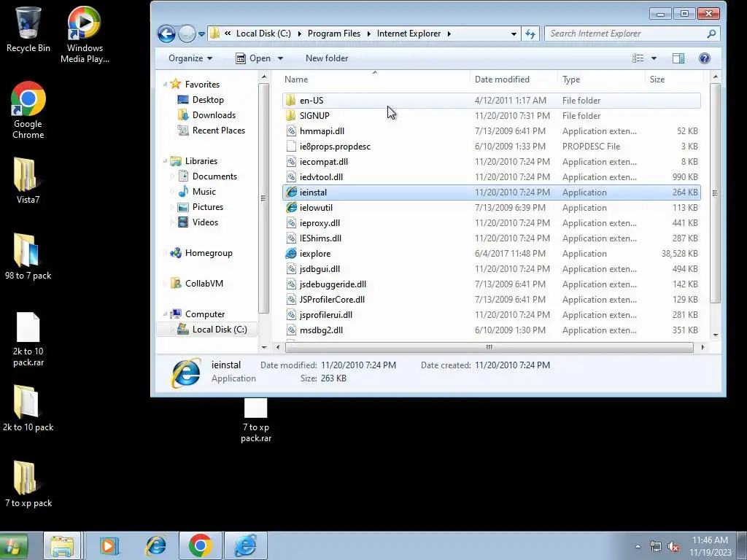Collapse the Computer tree node
Image resolution: width=747 pixels, height=560 pixels.
tap(166, 314)
